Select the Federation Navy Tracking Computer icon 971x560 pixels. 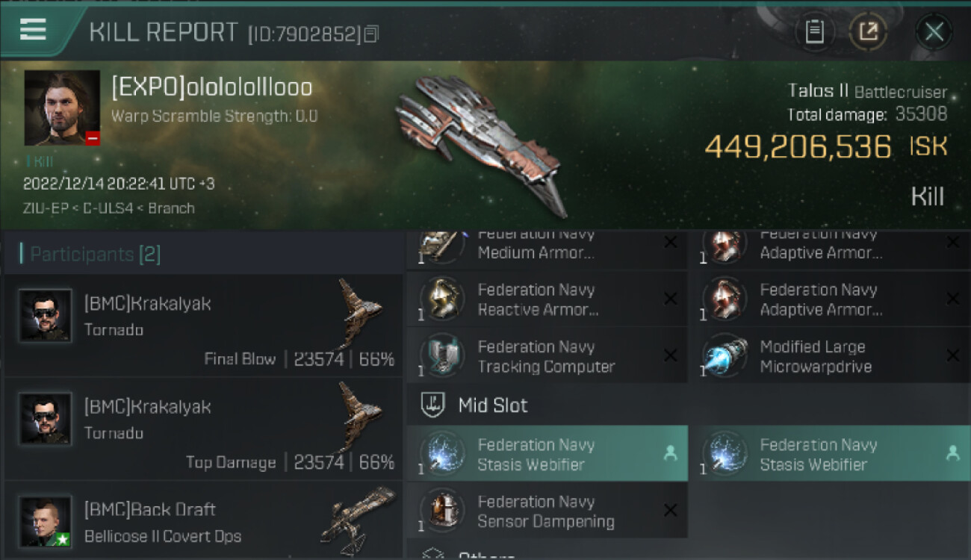tap(442, 356)
